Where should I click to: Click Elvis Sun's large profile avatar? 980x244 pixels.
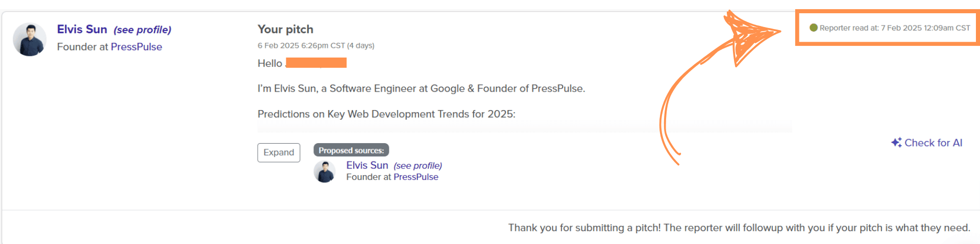(x=30, y=39)
